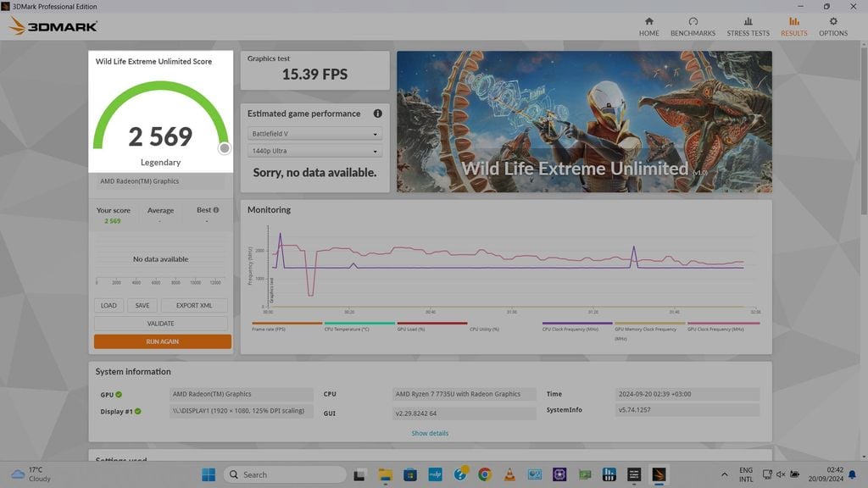
Task: Click the 2 569 score value
Action: click(160, 136)
